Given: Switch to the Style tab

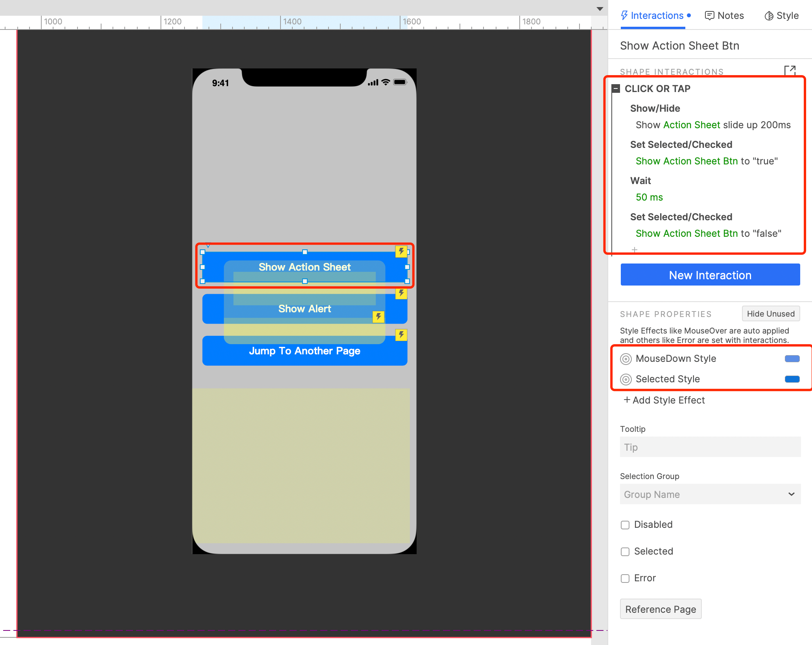Looking at the screenshot, I should (781, 16).
